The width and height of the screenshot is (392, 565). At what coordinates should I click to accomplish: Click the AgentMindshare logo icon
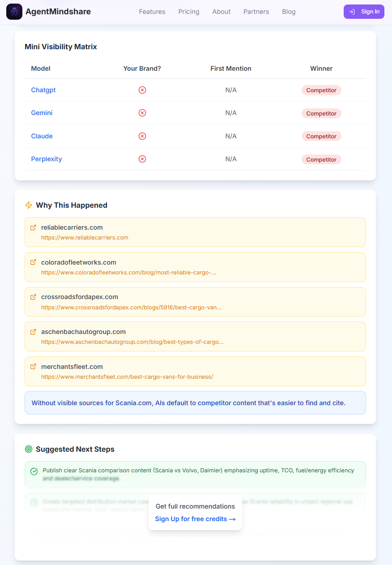14,12
